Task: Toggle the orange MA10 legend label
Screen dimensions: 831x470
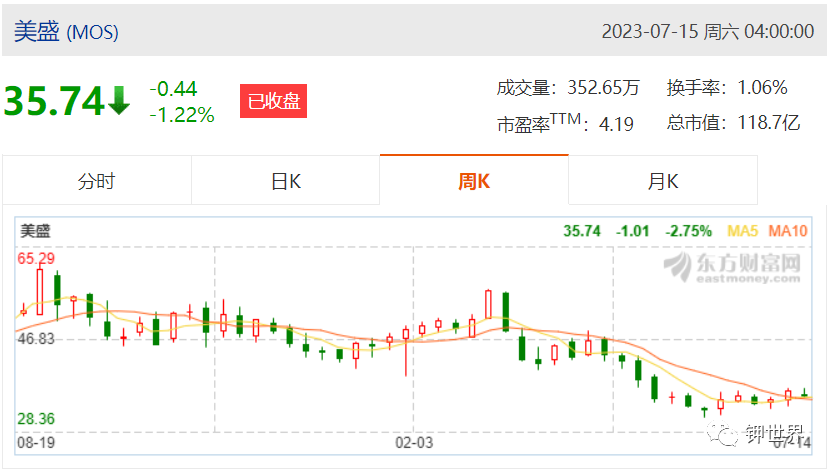Action: (788, 231)
